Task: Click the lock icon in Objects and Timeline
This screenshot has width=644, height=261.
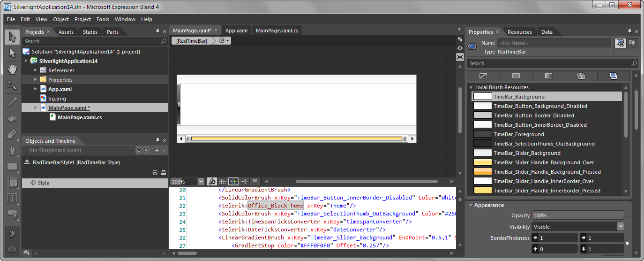Action: pyautogui.click(x=164, y=173)
